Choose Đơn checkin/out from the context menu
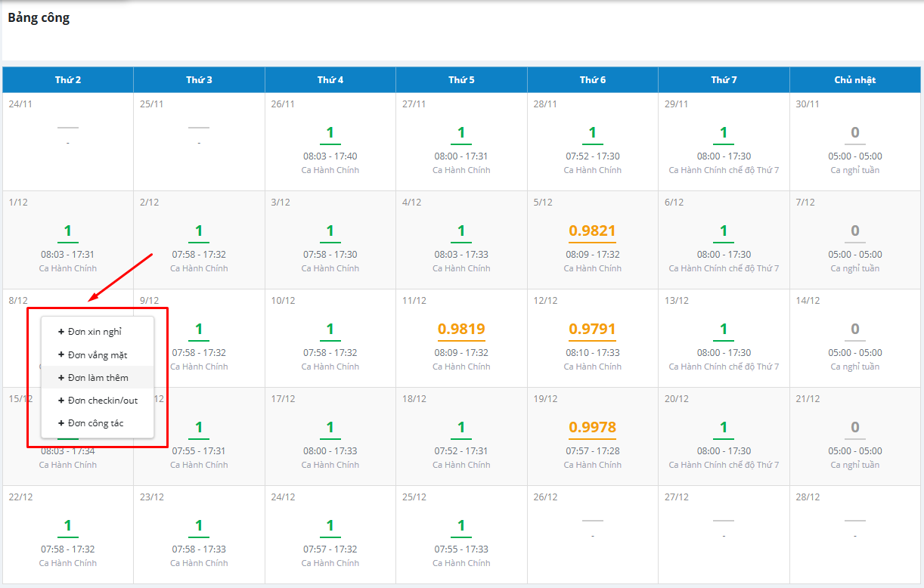This screenshot has height=588, width=924. pyautogui.click(x=102, y=400)
